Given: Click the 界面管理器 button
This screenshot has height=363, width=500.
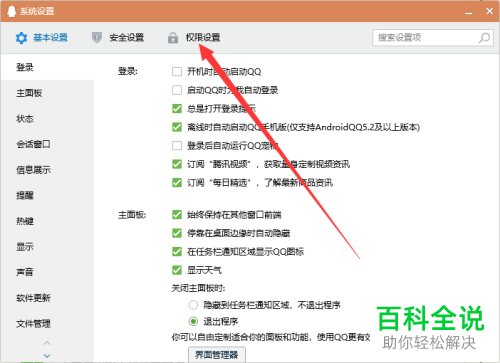Looking at the screenshot, I should pos(217,355).
